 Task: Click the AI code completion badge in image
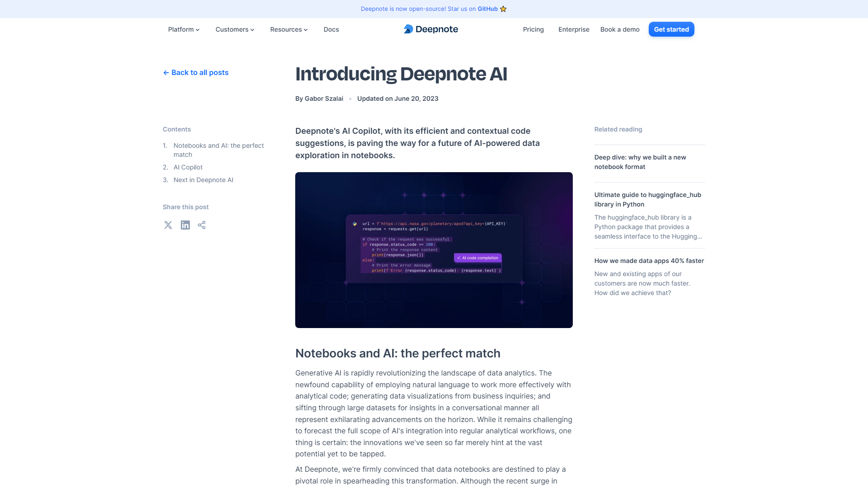point(477,258)
